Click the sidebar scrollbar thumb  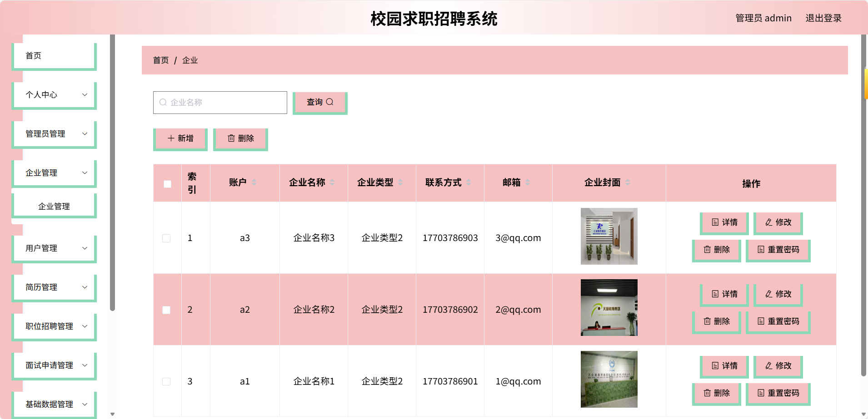click(x=112, y=173)
